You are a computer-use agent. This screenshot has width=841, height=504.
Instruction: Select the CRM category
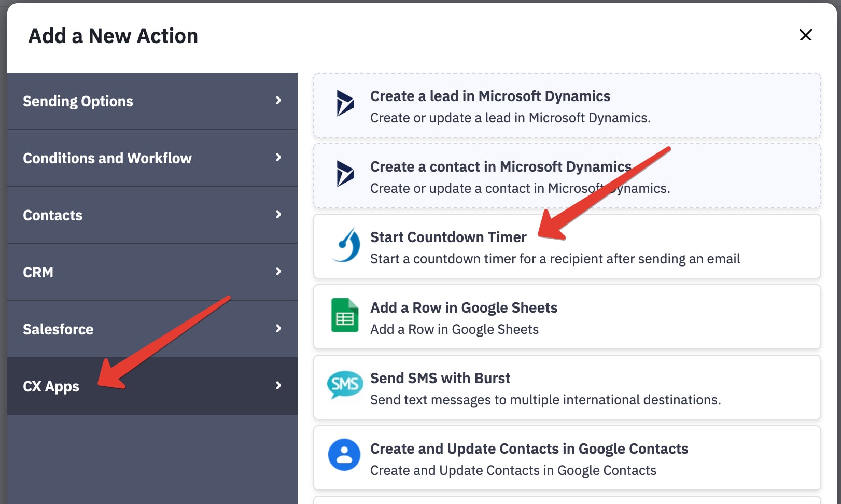click(152, 272)
